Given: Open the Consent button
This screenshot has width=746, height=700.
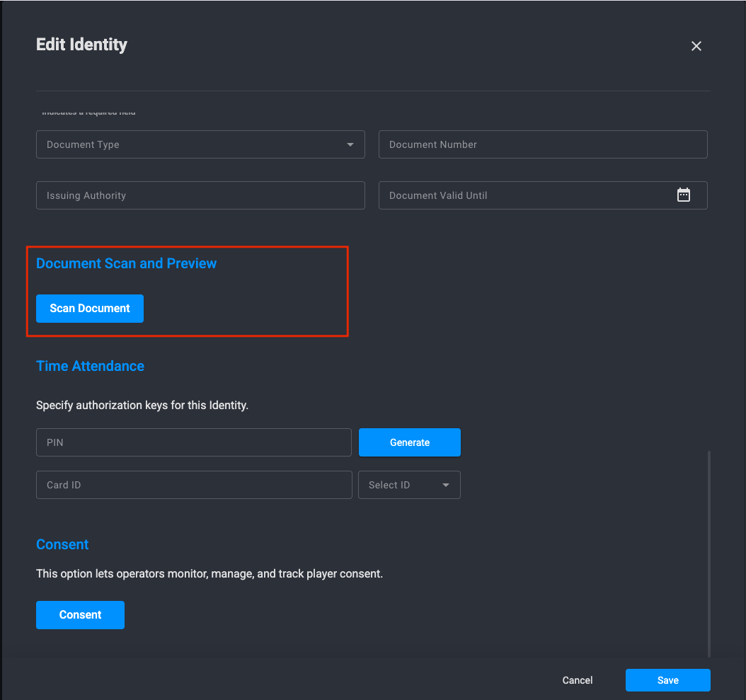Looking at the screenshot, I should 81,615.
